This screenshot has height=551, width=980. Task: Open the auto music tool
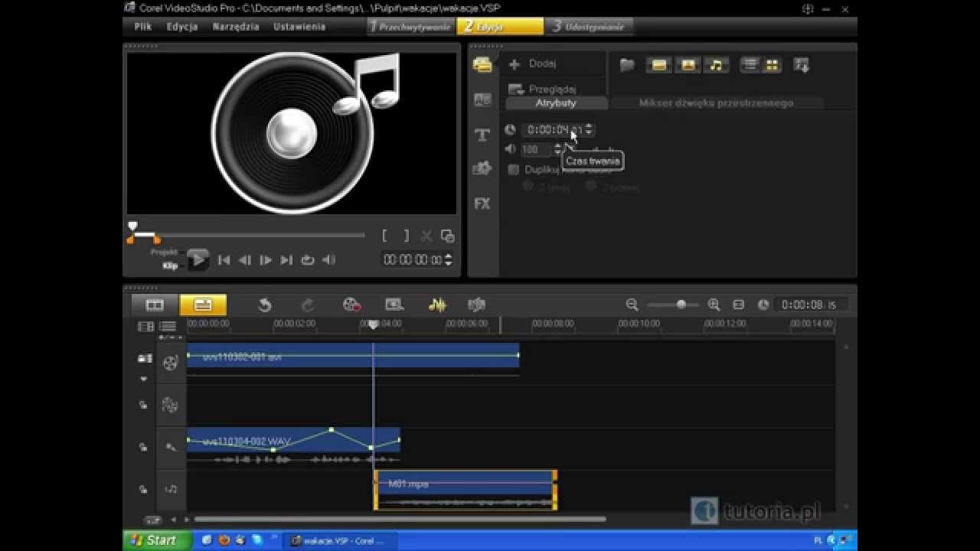tap(476, 305)
